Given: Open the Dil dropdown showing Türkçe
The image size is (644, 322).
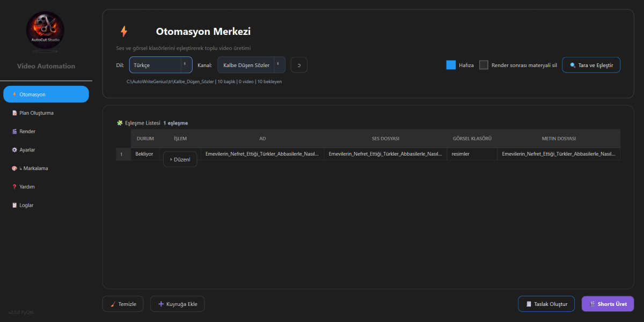Looking at the screenshot, I should [160, 65].
